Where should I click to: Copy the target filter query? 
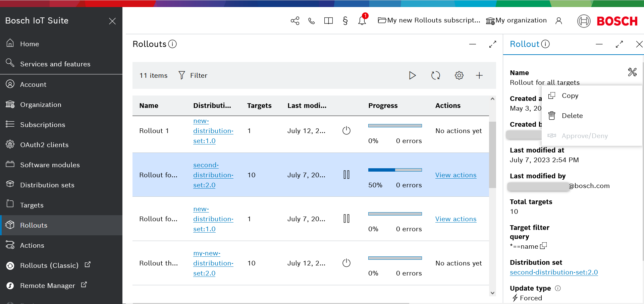tap(543, 246)
